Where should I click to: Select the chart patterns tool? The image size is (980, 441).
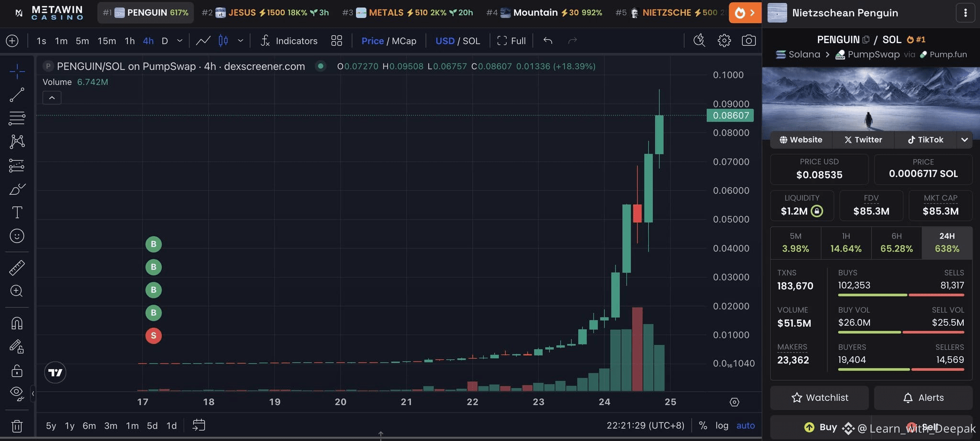pyautogui.click(x=17, y=141)
